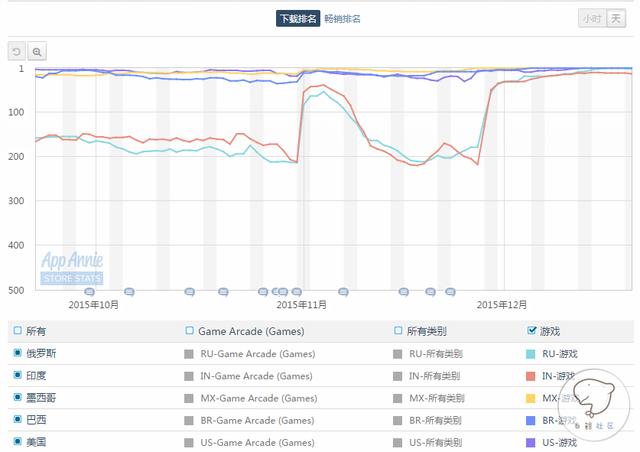Switch to the 畅销排名 tab
Image resolution: width=640 pixels, height=452 pixels.
[x=342, y=18]
